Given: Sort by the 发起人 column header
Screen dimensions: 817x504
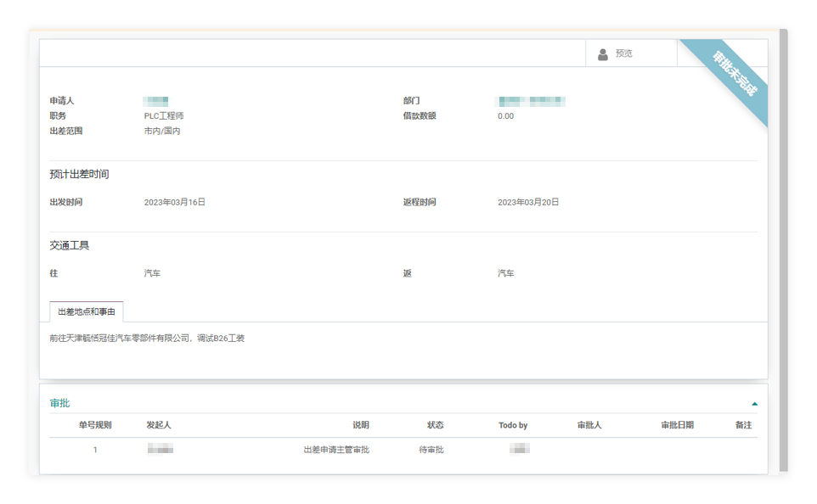Looking at the screenshot, I should click(159, 425).
